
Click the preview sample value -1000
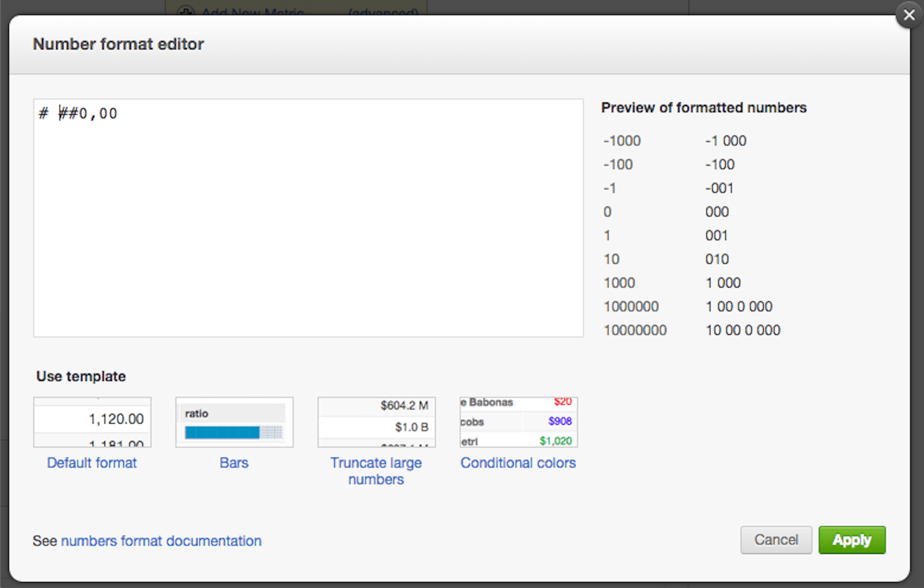pos(622,141)
